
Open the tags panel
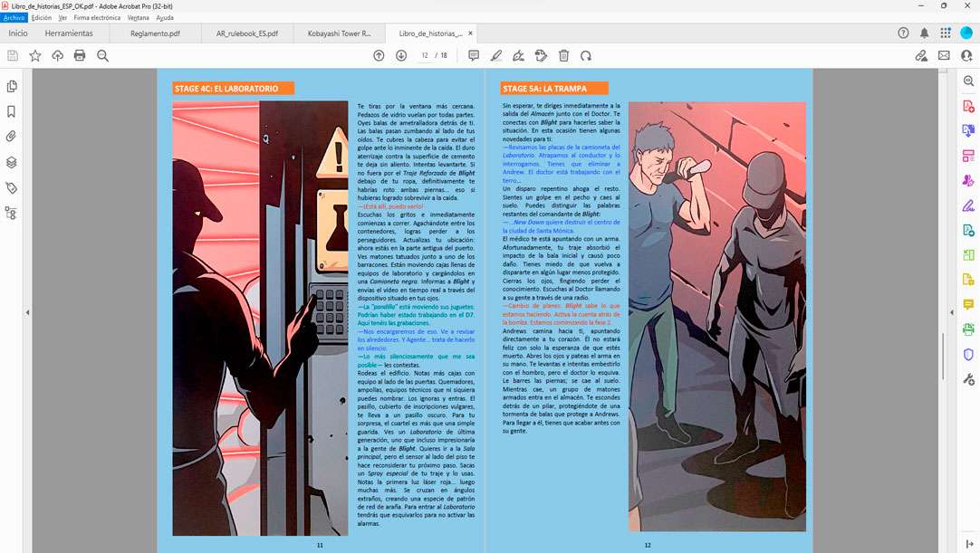pos(11,187)
